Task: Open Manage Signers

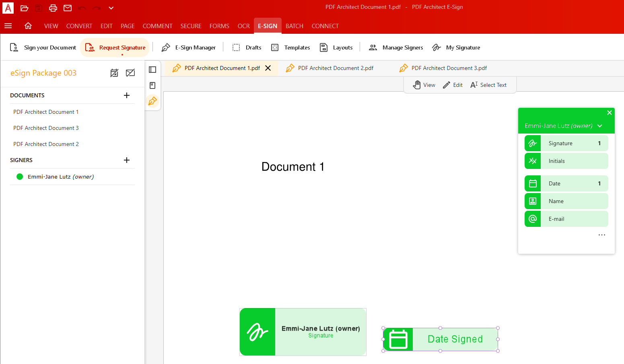Action: (x=396, y=47)
